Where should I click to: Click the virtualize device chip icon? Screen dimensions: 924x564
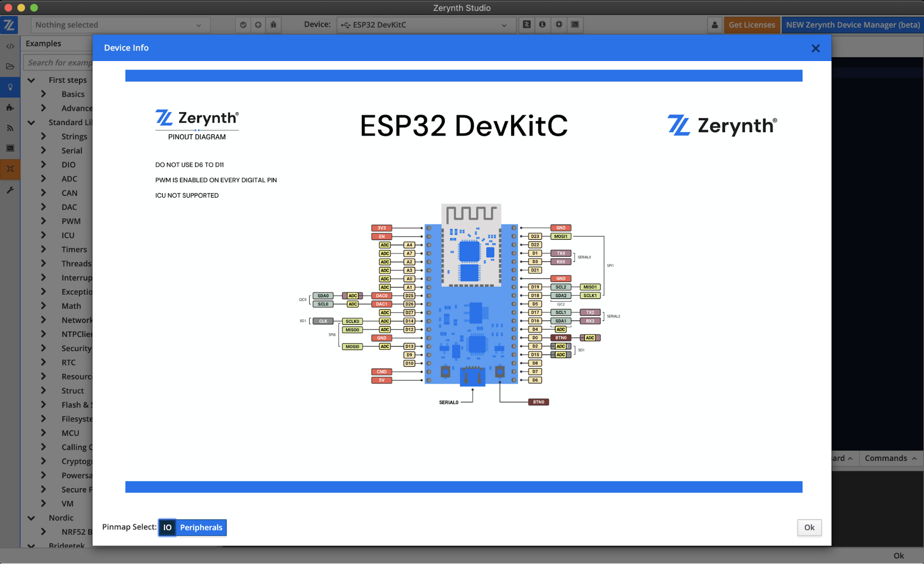point(559,24)
